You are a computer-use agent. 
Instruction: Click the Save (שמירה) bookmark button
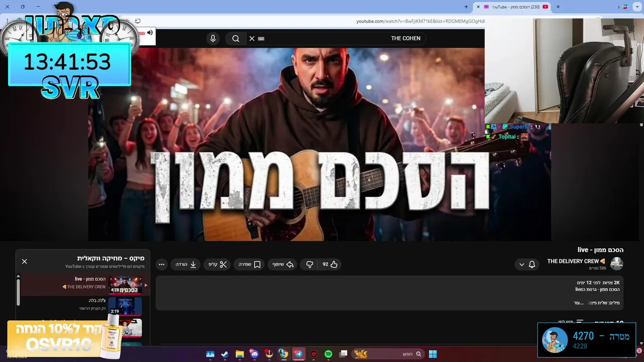tap(250, 264)
